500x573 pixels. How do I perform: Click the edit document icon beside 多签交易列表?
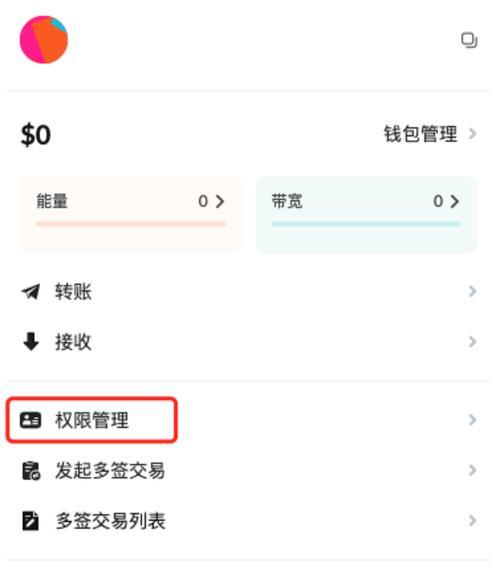pos(31,521)
